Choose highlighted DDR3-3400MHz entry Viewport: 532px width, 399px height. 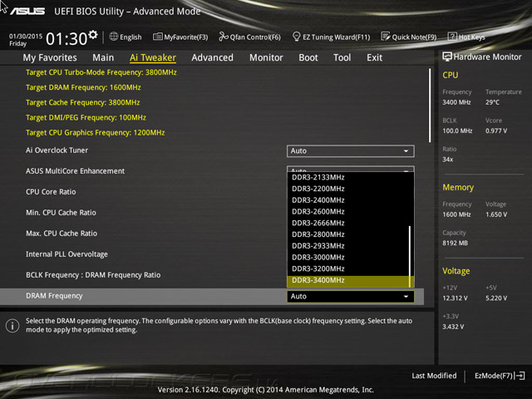347,281
